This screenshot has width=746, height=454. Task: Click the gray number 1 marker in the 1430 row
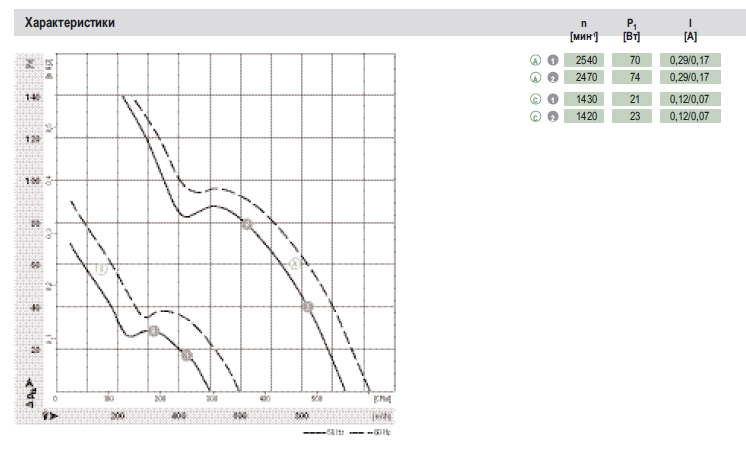(551, 99)
